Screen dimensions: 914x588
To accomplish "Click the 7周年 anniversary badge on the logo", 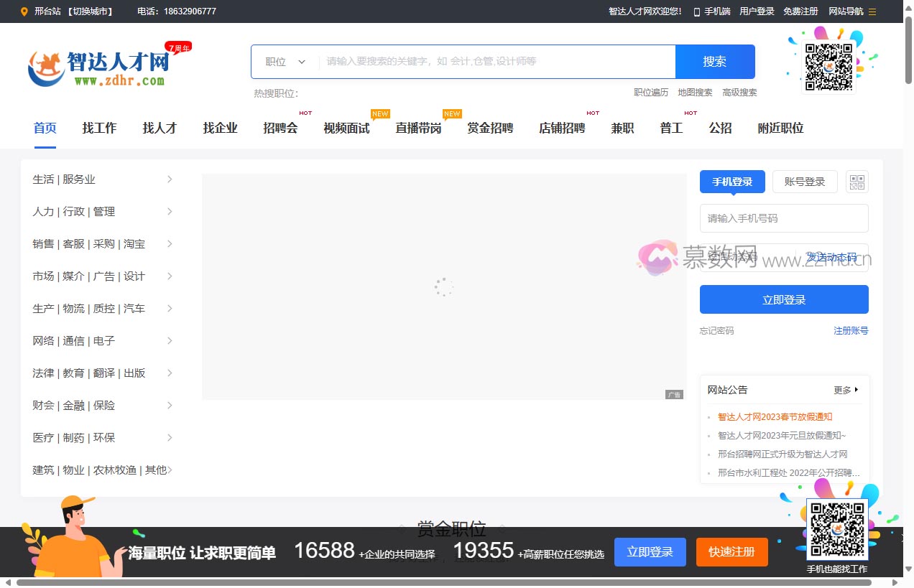I will [177, 47].
